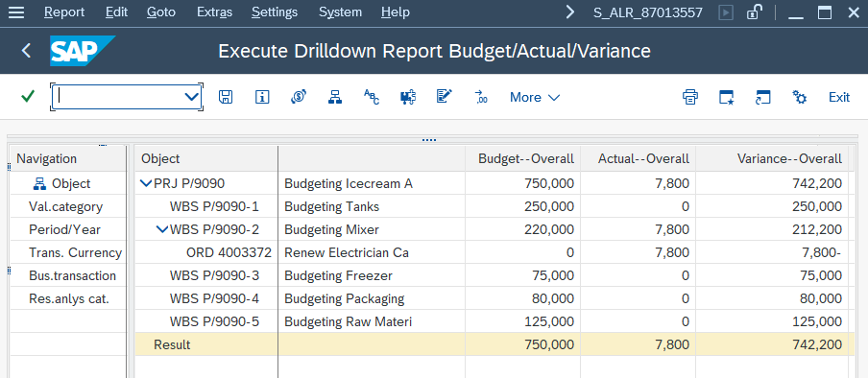Select Val.category in Navigation panel

(x=66, y=206)
